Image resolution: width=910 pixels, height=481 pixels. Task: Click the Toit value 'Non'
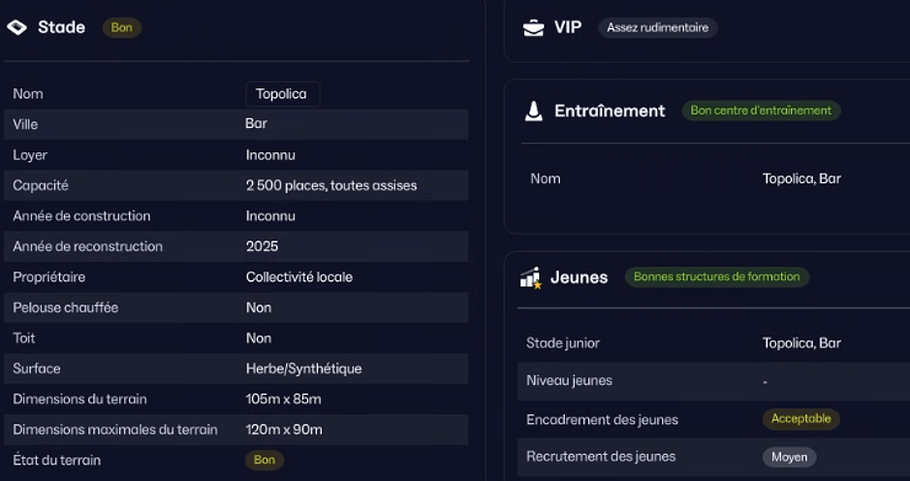point(259,338)
